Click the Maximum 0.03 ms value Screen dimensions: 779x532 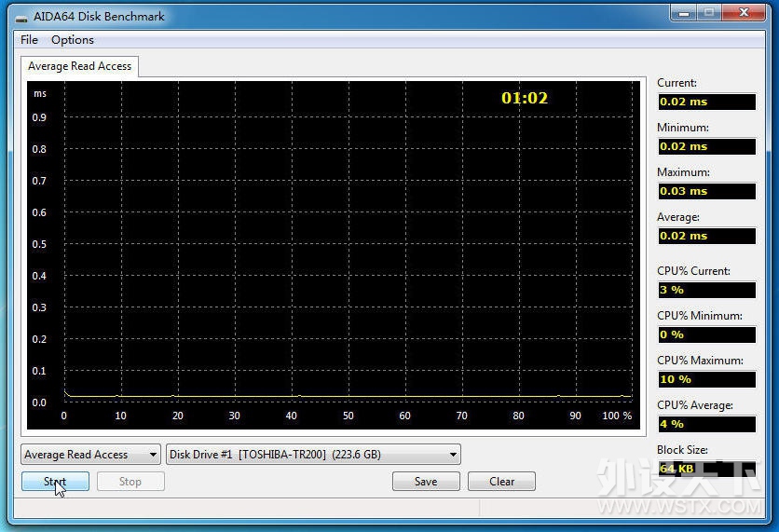click(706, 191)
